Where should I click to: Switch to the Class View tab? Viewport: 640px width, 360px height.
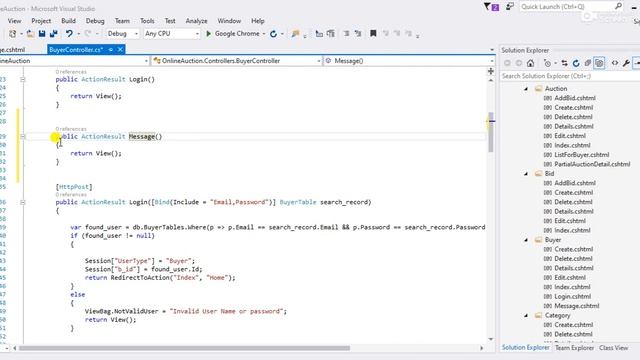coord(613,348)
